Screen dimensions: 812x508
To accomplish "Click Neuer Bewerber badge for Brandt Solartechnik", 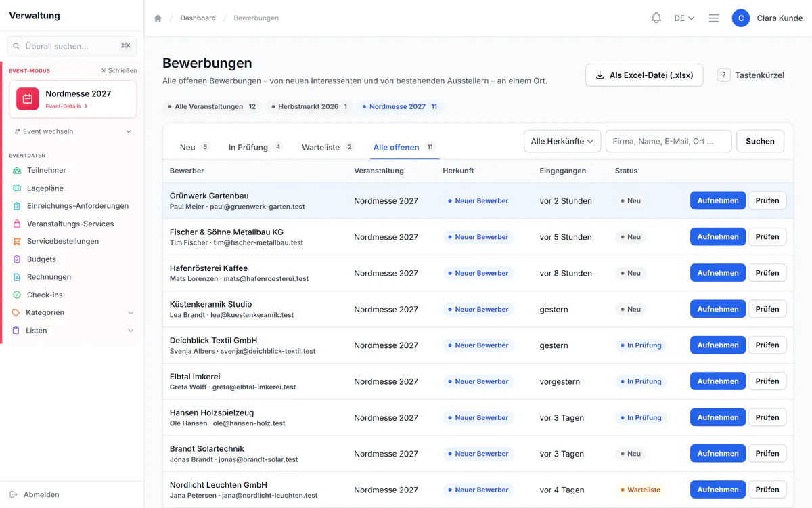I will pos(478,454).
